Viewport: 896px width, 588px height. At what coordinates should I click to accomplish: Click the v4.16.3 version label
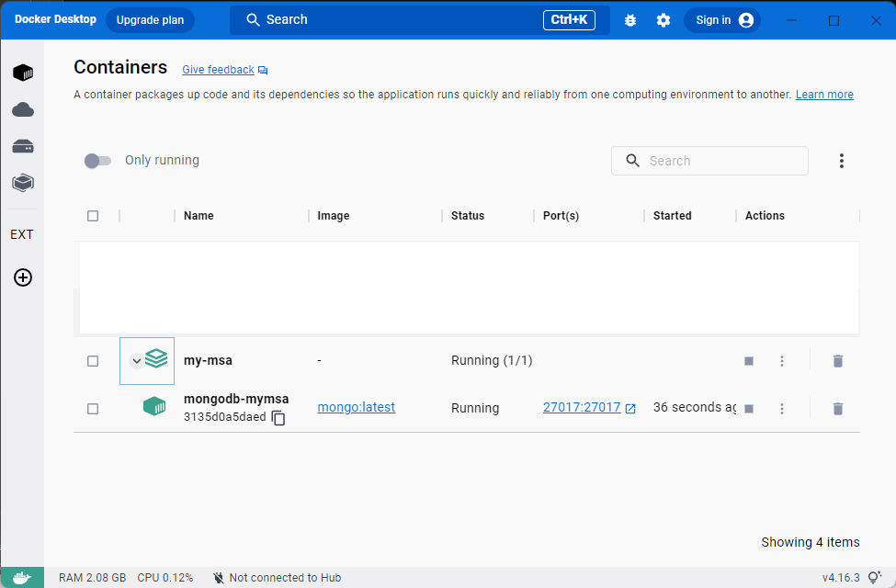click(841, 578)
